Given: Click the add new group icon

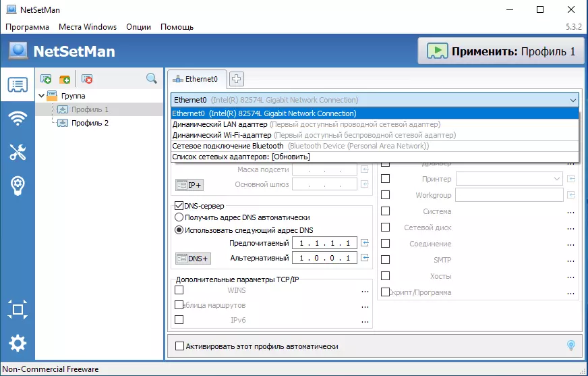Looking at the screenshot, I should coord(65,80).
